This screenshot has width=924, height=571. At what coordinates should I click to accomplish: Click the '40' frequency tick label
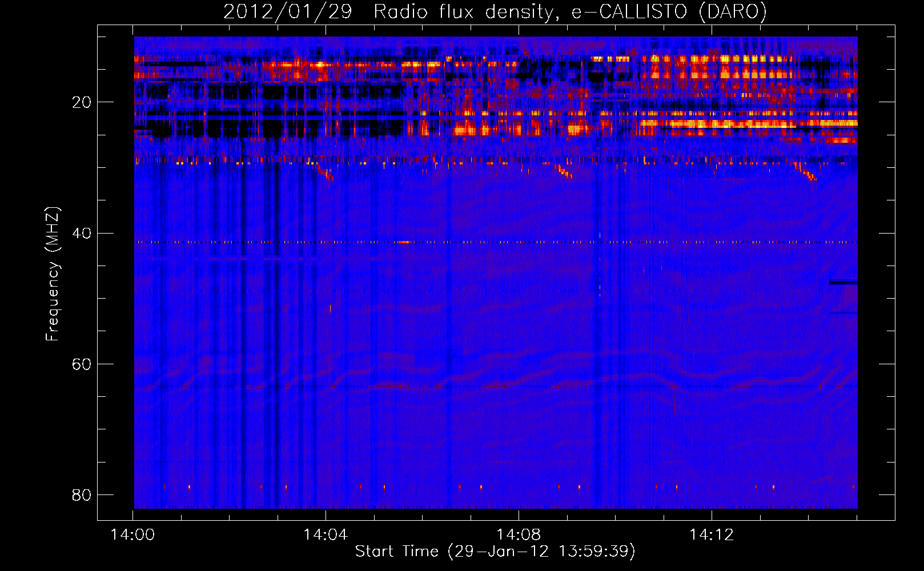click(82, 234)
